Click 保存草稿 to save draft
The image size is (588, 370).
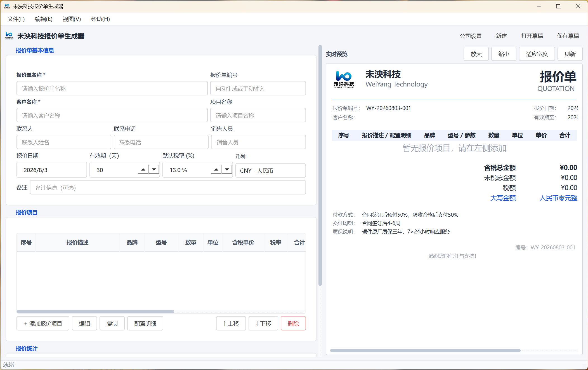[x=568, y=36]
